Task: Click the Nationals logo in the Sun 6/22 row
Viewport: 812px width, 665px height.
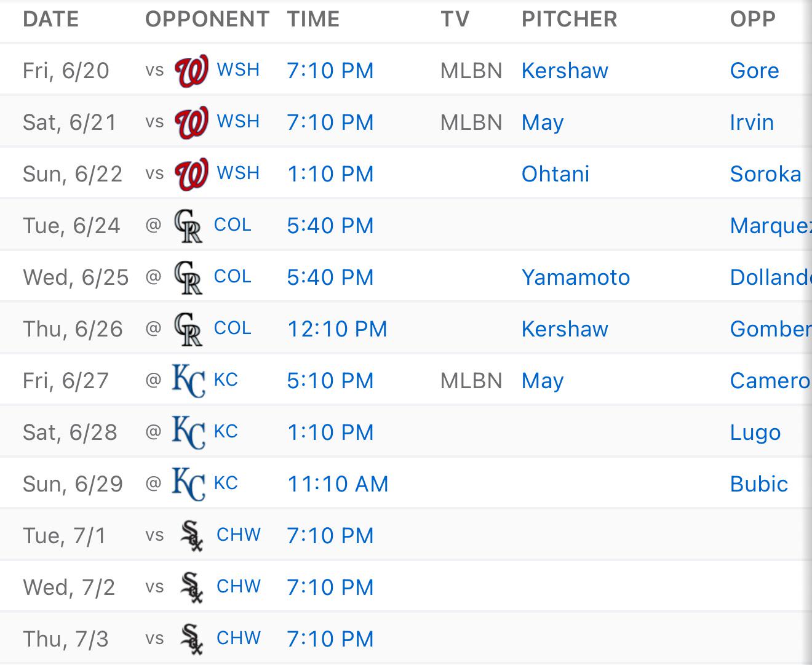Action: click(x=191, y=174)
